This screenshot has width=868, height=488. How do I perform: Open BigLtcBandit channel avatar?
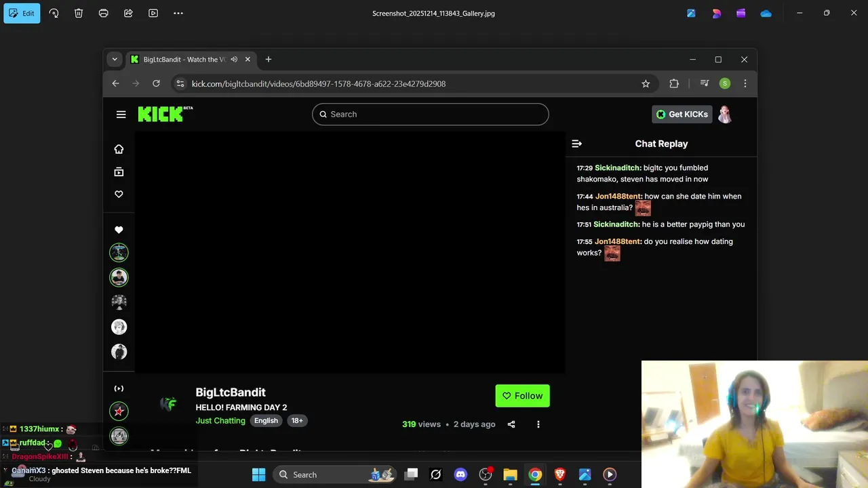point(168,405)
